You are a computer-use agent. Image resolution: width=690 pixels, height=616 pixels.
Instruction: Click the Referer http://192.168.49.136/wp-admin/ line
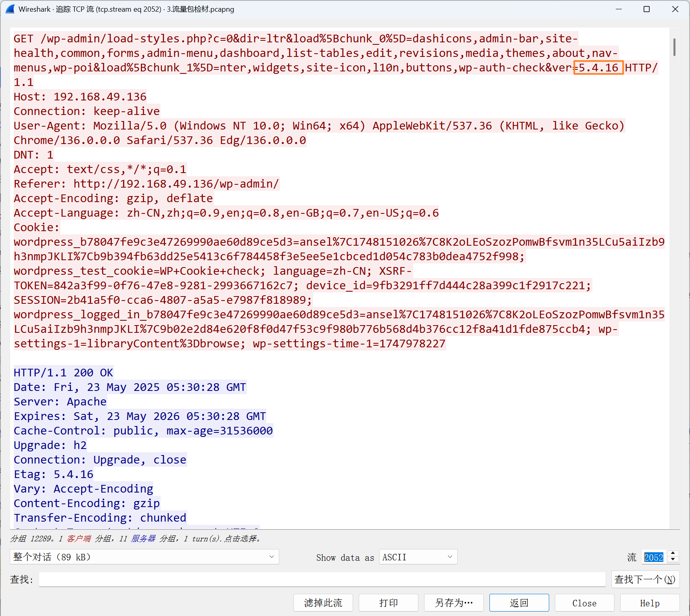tap(146, 184)
